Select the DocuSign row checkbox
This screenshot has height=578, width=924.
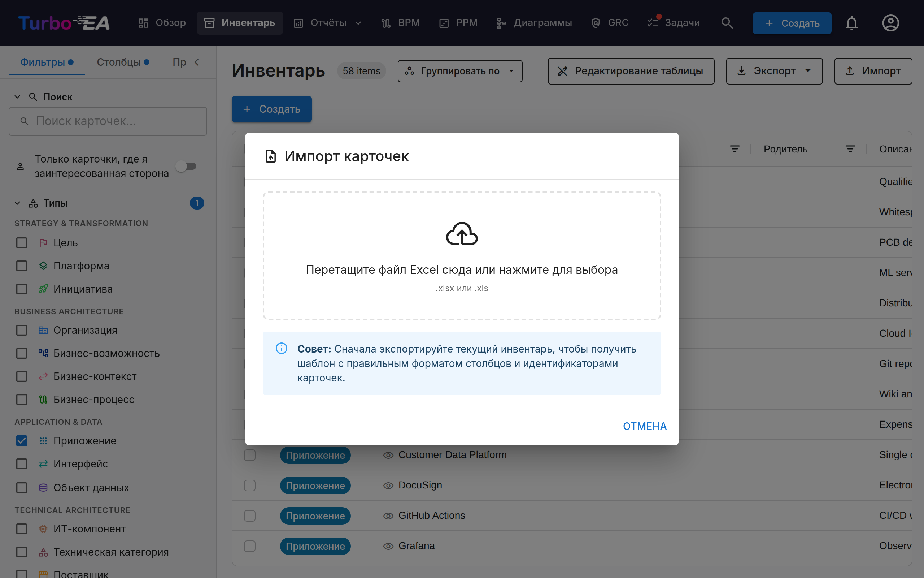click(250, 486)
